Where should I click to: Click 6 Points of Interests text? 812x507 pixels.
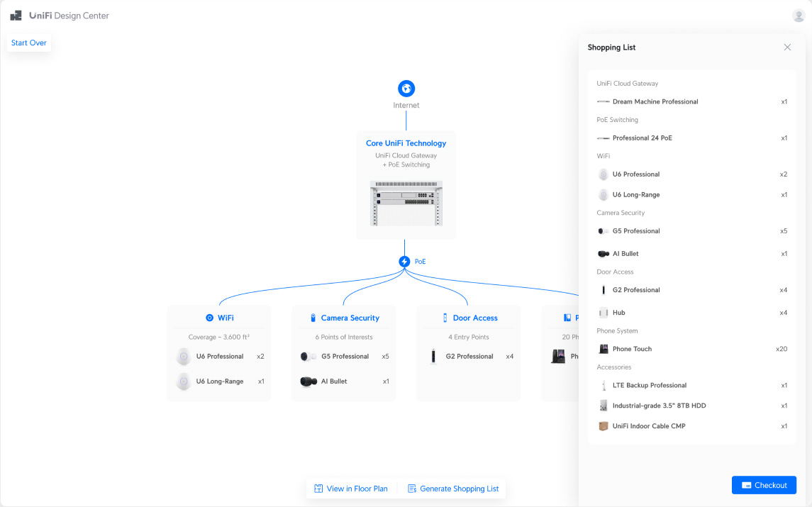click(344, 337)
